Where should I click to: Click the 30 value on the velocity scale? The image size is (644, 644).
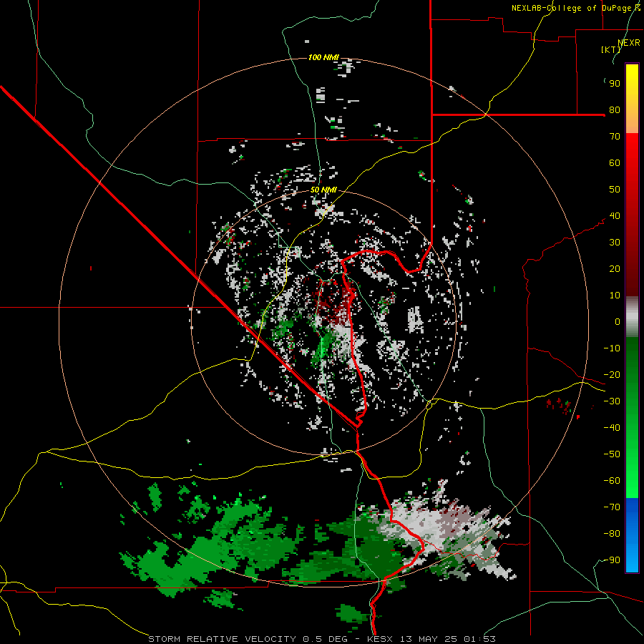(x=615, y=243)
